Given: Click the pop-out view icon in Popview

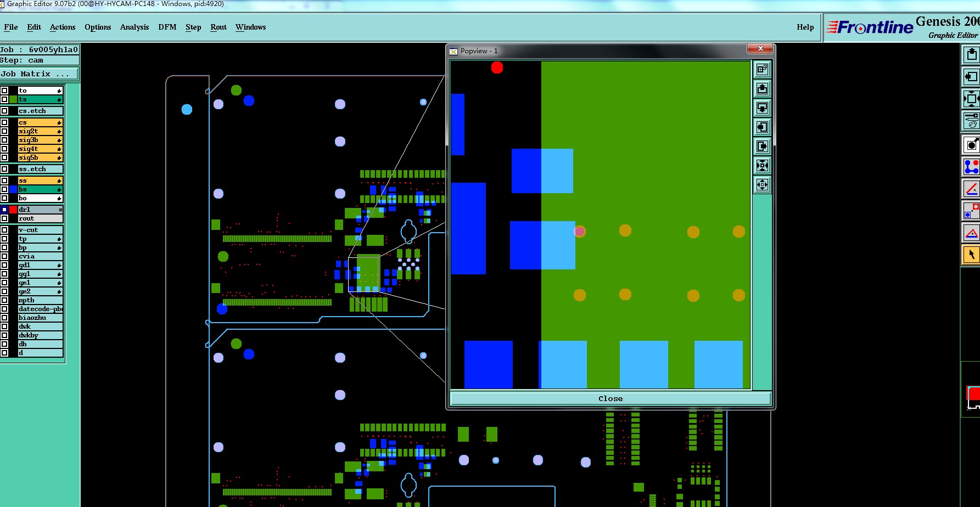Looking at the screenshot, I should click(762, 69).
